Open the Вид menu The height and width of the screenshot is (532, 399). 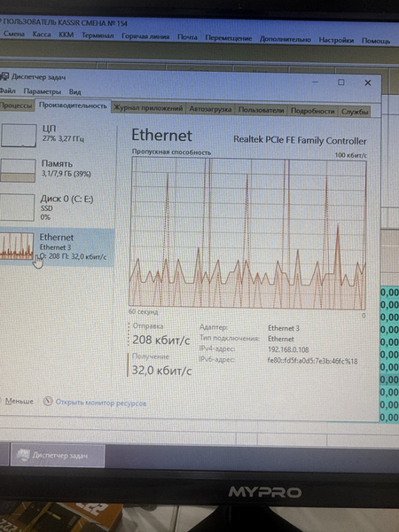pos(74,92)
